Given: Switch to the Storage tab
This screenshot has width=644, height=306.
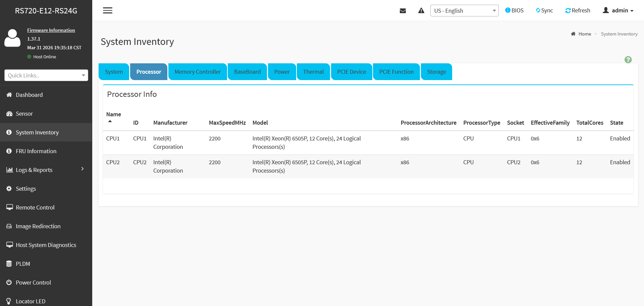Looking at the screenshot, I should [436, 72].
